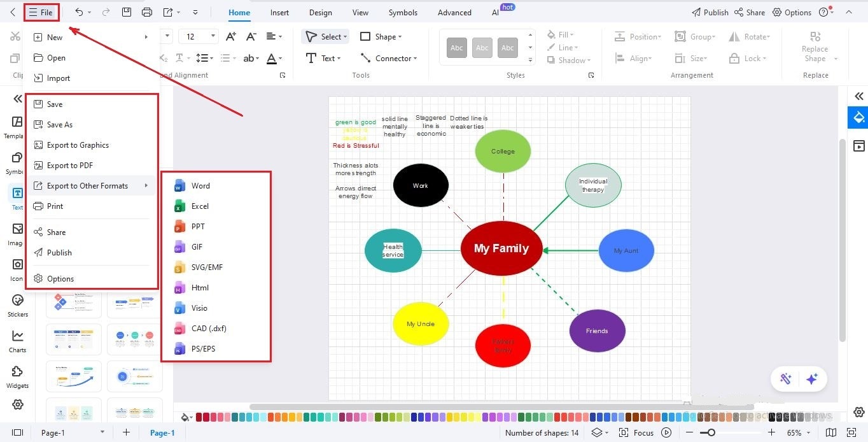Select the My Family center shape
This screenshot has width=868, height=442.
click(501, 248)
